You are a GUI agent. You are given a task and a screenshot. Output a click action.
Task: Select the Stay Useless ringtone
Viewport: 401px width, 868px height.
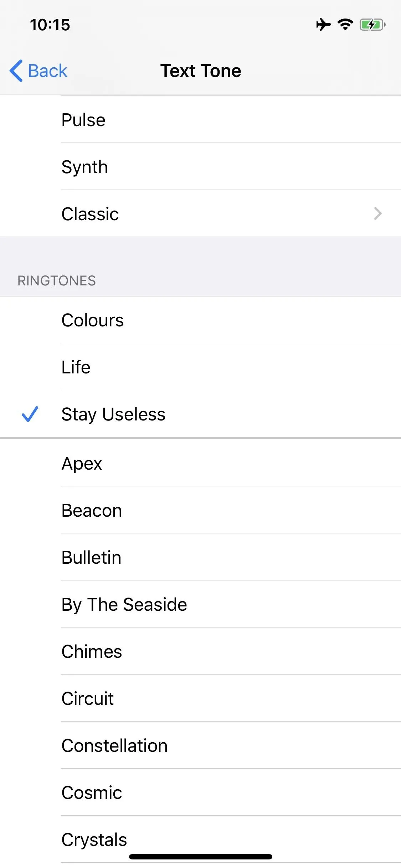200,414
